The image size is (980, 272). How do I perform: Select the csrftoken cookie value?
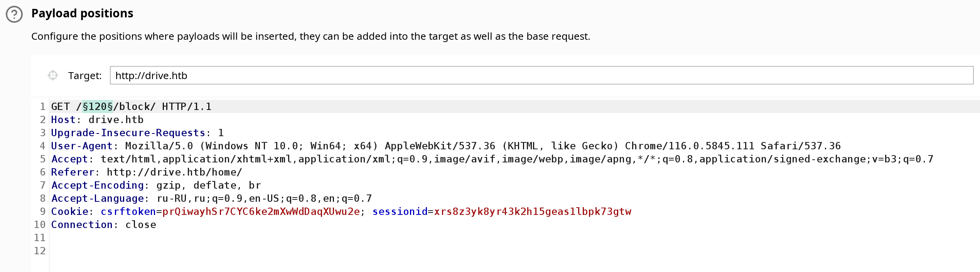click(x=261, y=211)
